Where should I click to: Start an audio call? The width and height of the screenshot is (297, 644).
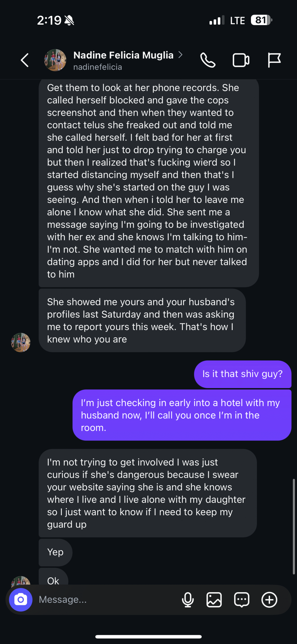(208, 60)
